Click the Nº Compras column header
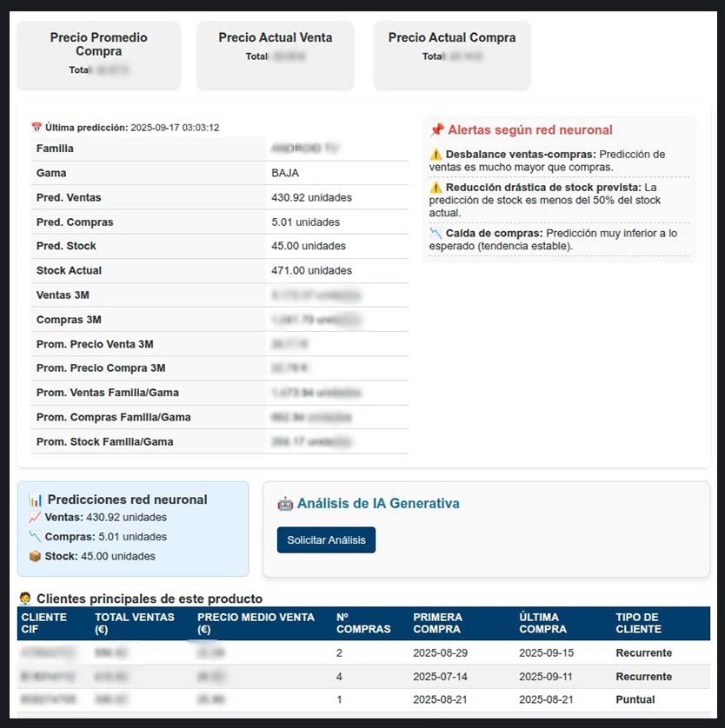 [362, 623]
